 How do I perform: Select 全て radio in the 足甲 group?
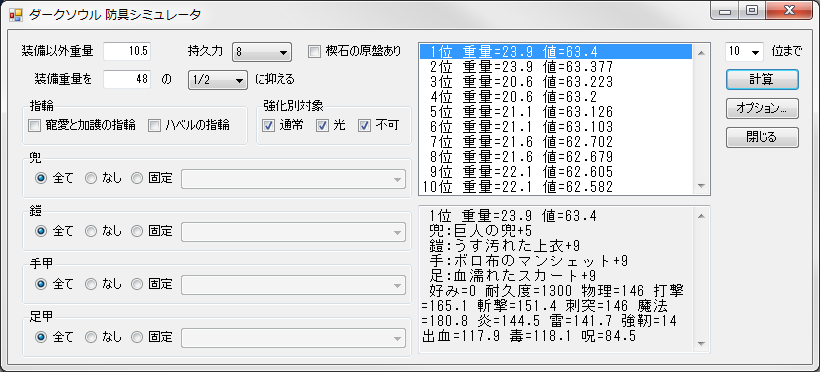point(41,337)
